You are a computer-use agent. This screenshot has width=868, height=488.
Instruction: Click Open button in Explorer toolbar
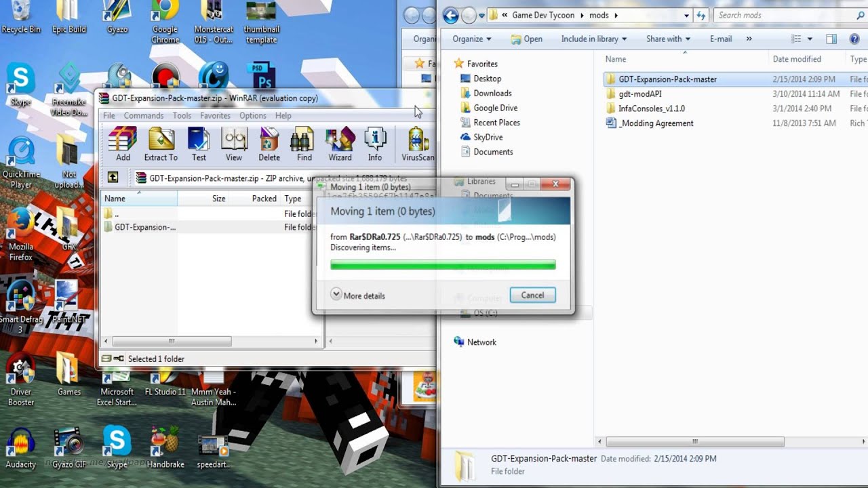pyautogui.click(x=527, y=39)
